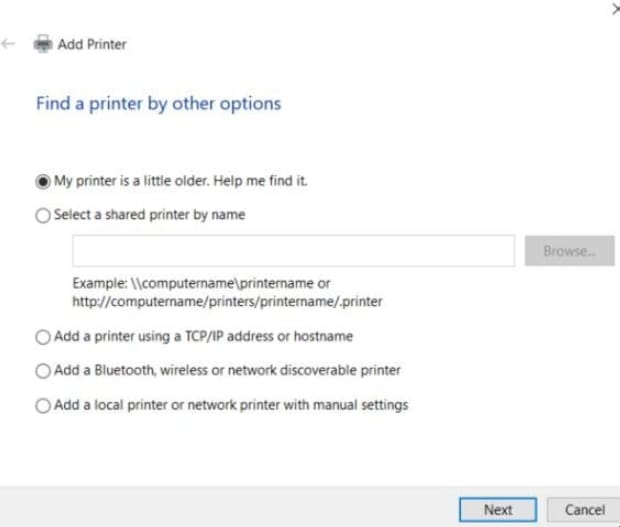Click the Next button
Viewport: 620px width, 527px height.
(497, 509)
